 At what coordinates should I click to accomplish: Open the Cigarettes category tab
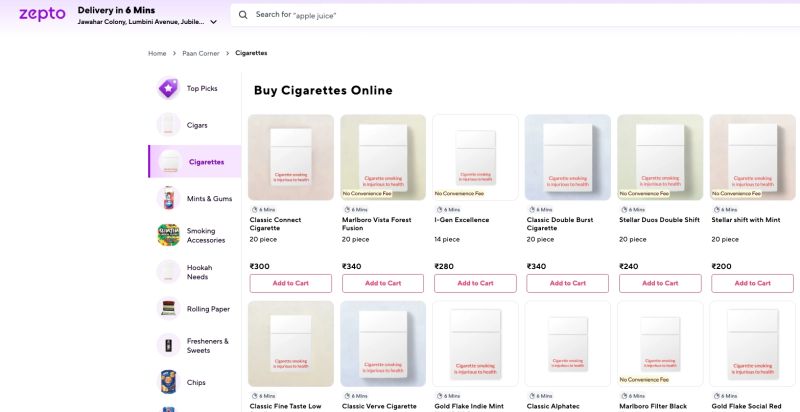194,162
